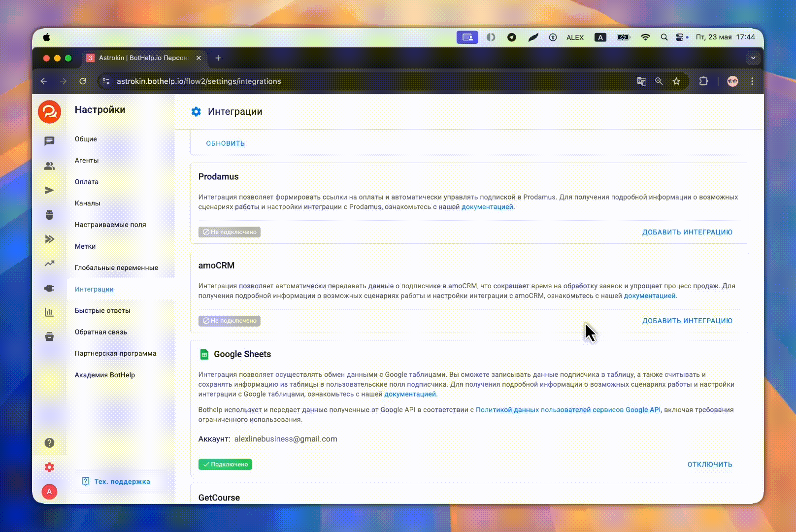Click the browser forward arrow
The width and height of the screenshot is (796, 532).
tap(63, 81)
